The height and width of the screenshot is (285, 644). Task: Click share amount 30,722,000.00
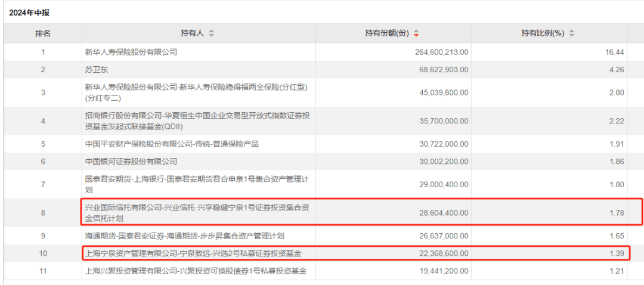pyautogui.click(x=444, y=144)
